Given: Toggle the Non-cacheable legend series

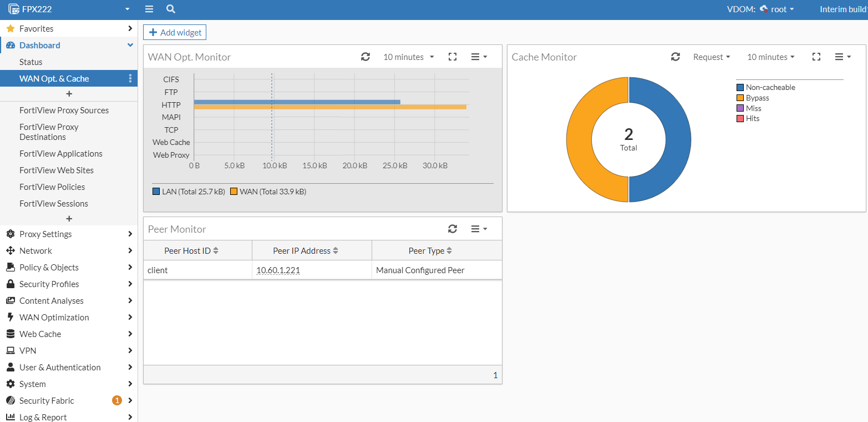Looking at the screenshot, I should 770,88.
